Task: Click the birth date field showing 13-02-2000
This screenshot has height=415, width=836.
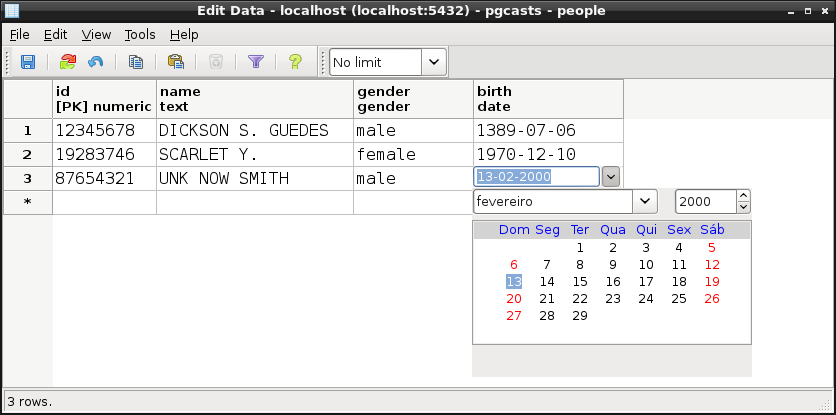Action: point(536,177)
